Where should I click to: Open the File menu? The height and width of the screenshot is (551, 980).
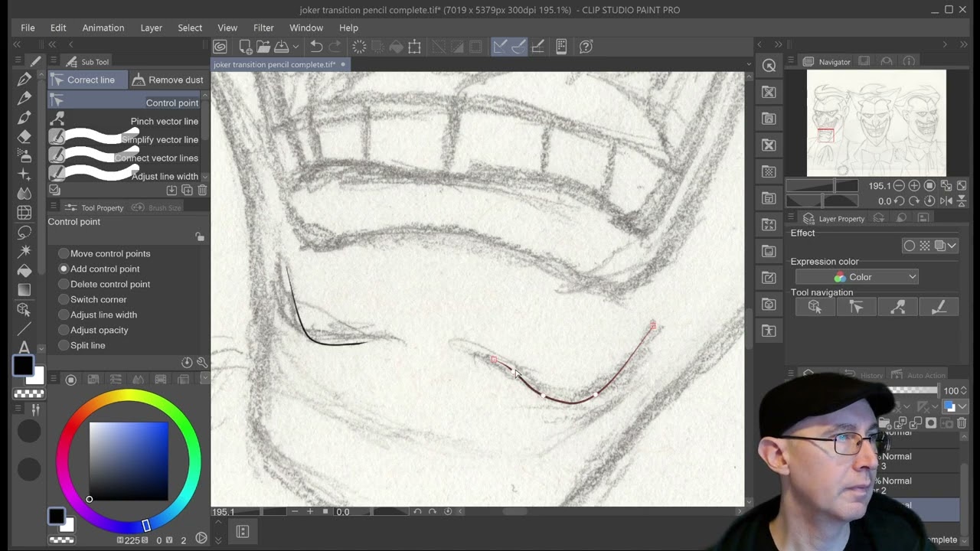(28, 28)
